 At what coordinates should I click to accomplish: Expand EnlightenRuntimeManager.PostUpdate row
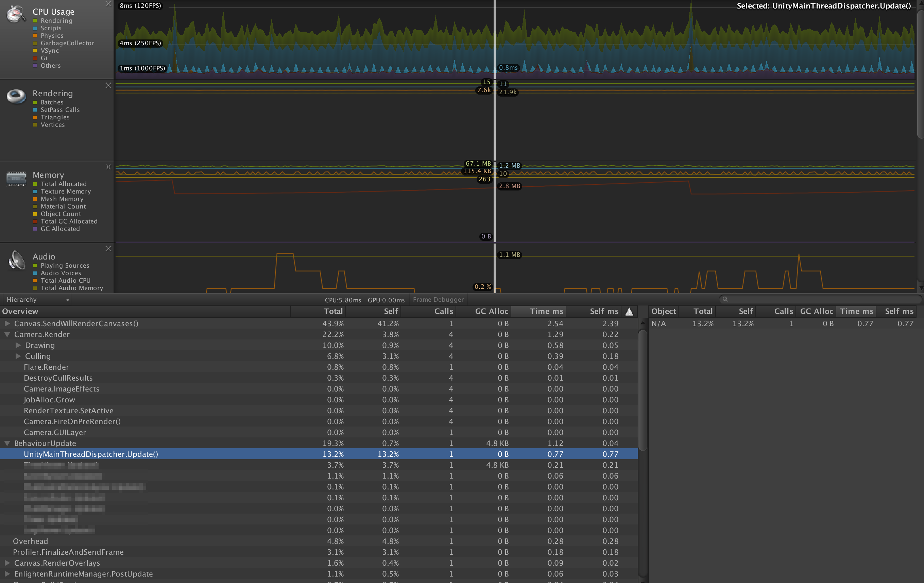click(x=7, y=574)
